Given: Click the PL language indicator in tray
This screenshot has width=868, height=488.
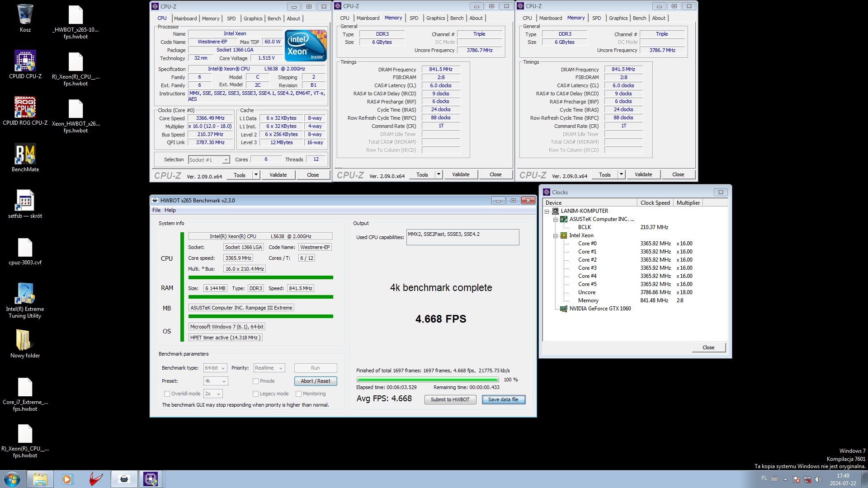Looking at the screenshot, I should 764,478.
